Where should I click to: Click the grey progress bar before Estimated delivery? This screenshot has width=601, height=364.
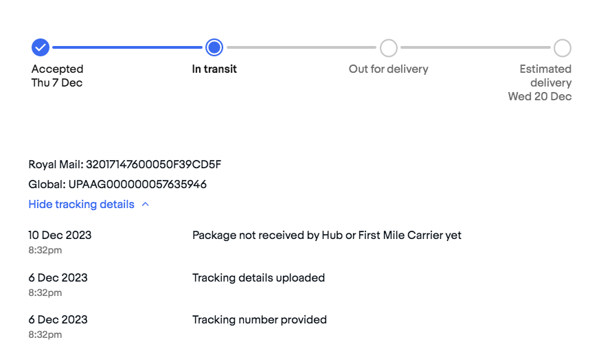point(475,47)
